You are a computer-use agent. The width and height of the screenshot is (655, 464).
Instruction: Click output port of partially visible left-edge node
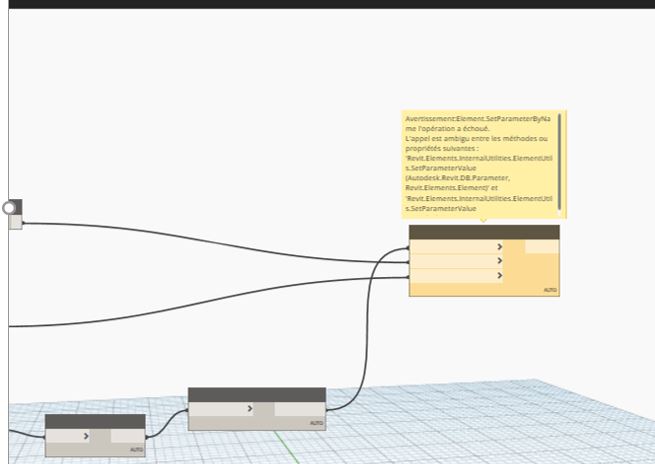15,222
